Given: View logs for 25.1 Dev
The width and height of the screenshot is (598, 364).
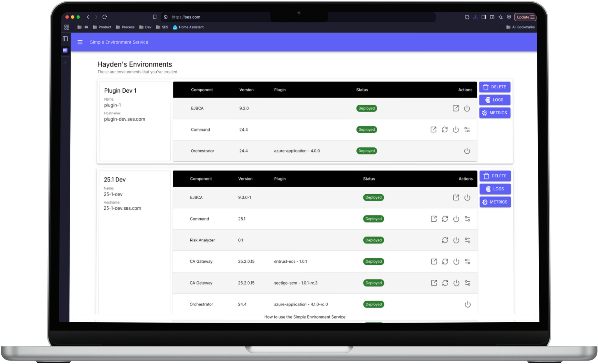Looking at the screenshot, I should (495, 189).
